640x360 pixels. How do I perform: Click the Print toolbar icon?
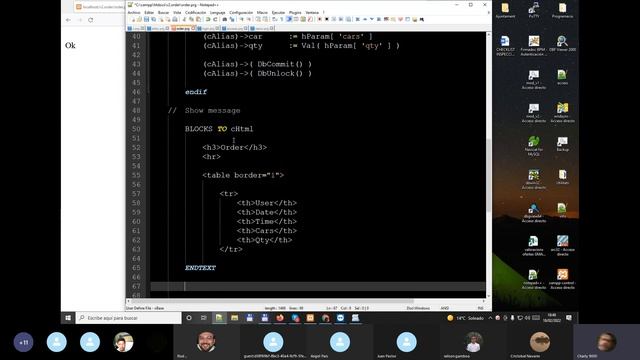[x=175, y=19]
